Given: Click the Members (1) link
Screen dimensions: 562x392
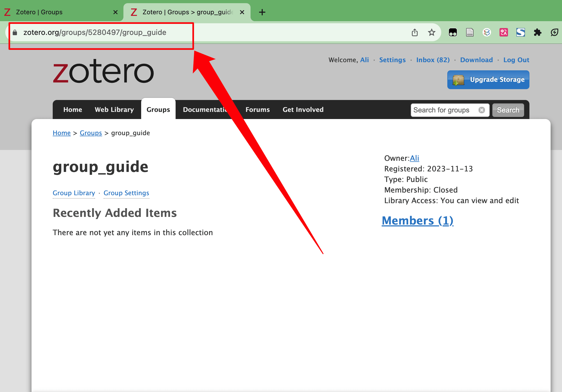Looking at the screenshot, I should [417, 221].
